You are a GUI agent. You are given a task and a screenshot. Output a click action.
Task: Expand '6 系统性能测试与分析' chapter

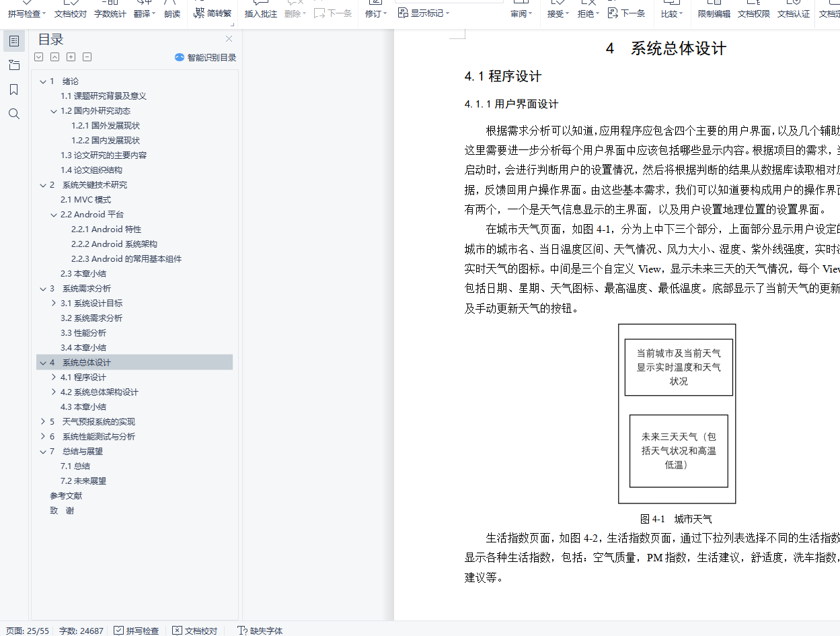coord(43,437)
